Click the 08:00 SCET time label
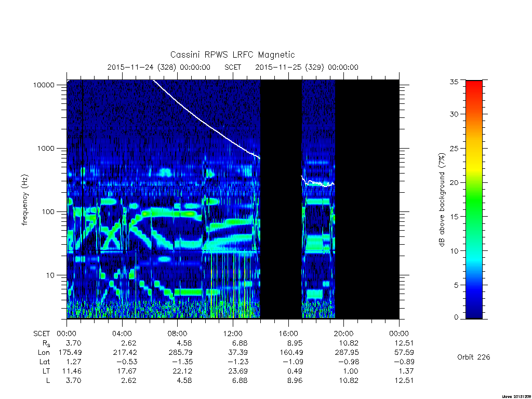The height and width of the screenshot is (399, 532). coord(177,334)
